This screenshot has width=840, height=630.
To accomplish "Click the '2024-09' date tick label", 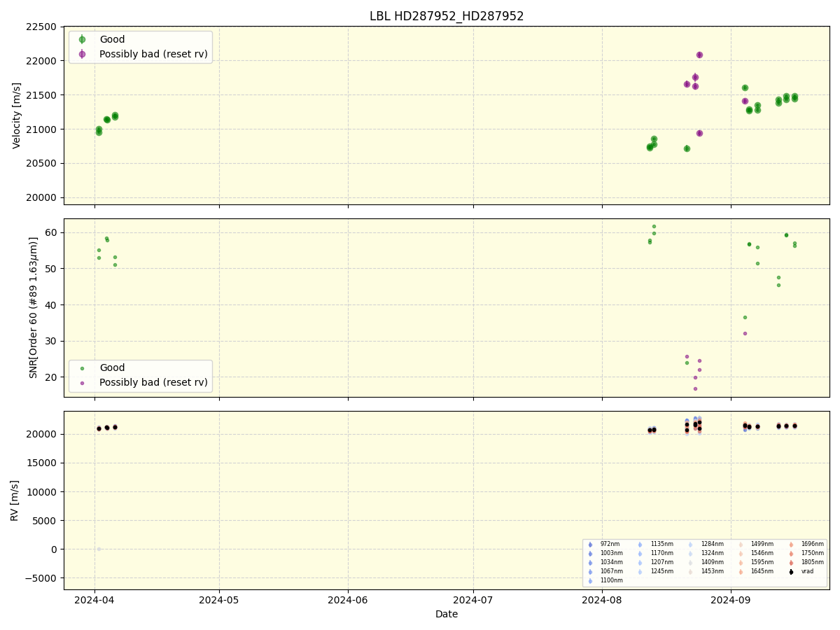I will tap(731, 599).
